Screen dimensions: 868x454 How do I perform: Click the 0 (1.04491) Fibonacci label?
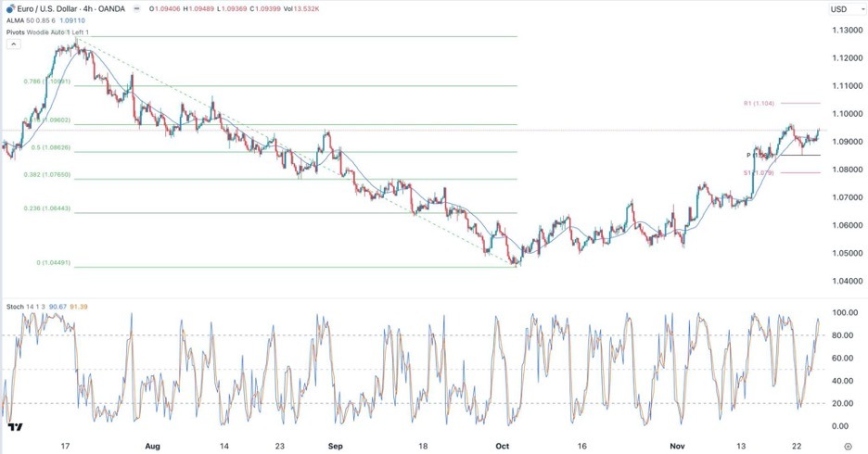coord(54,262)
